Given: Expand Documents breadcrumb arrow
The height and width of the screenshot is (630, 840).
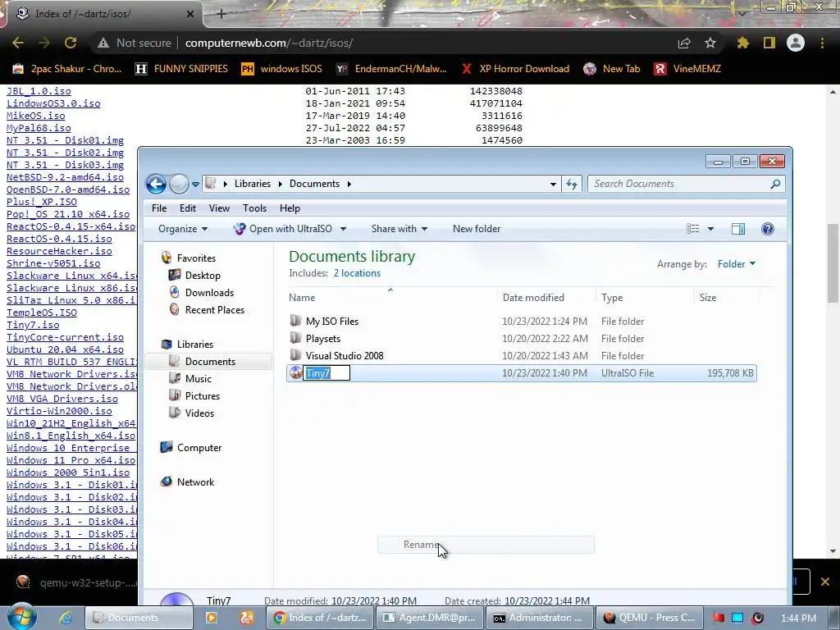Looking at the screenshot, I should coord(349,184).
